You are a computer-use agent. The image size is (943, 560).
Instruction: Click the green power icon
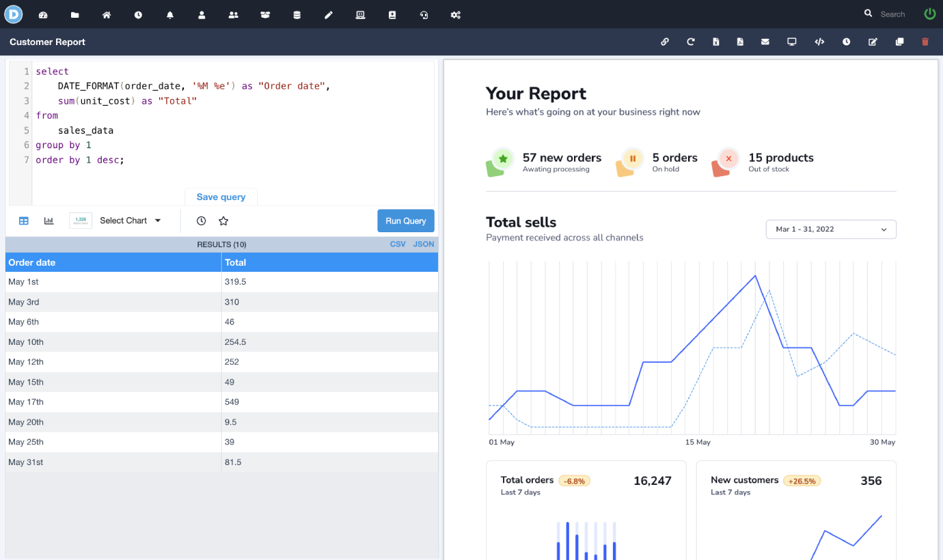pos(929,14)
